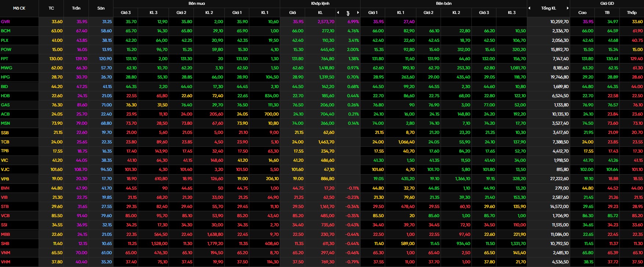Image resolution: width=644 pixels, height=267 pixels.
Task: Click Giá 1 header under Bên bán
Action: click(373, 12)
